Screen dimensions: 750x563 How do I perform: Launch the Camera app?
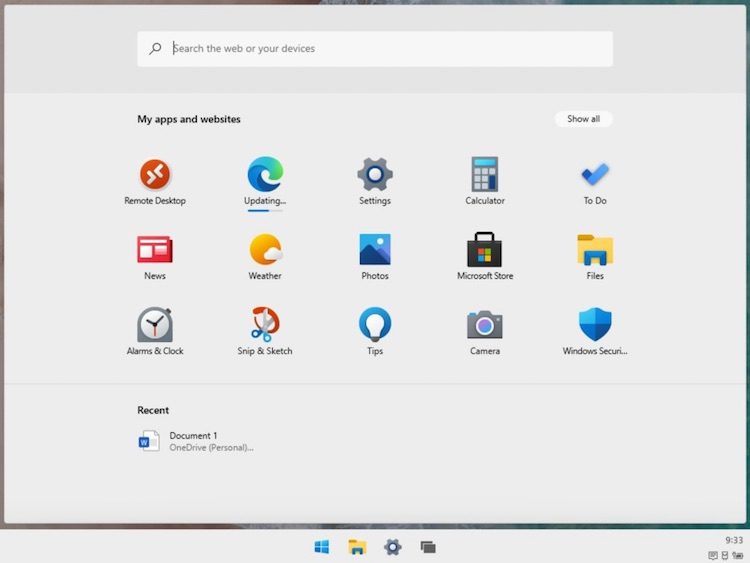pos(485,325)
